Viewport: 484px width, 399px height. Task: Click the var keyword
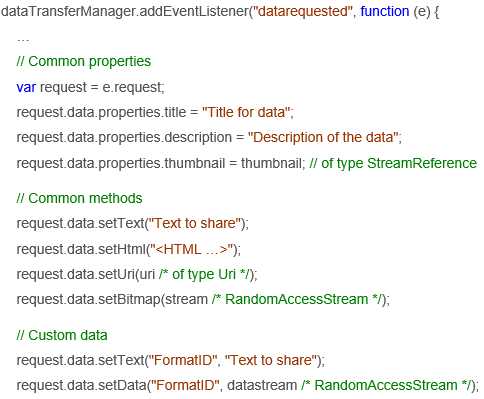pos(26,87)
